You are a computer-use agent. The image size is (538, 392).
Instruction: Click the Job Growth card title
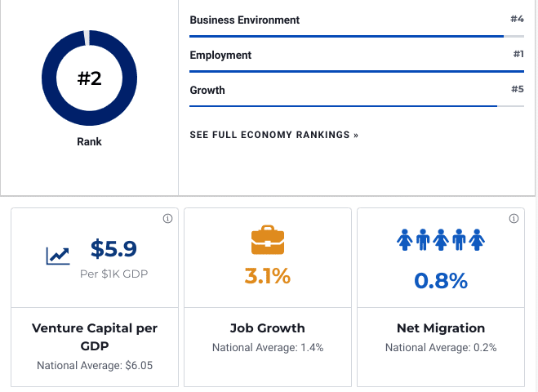[x=268, y=328]
